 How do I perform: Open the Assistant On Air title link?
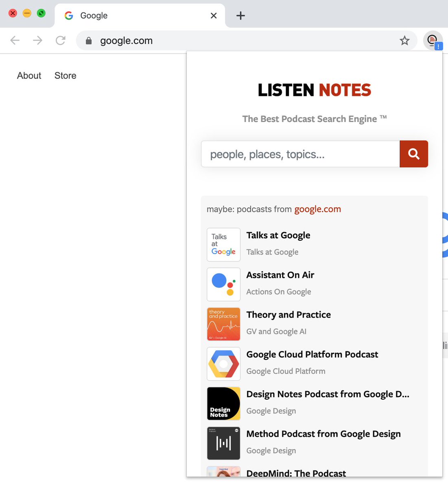pyautogui.click(x=280, y=275)
